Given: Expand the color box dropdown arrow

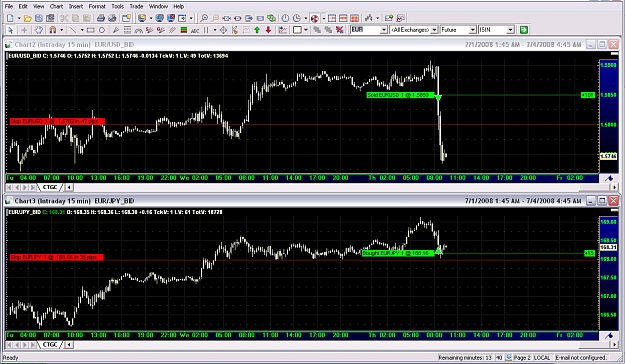Looking at the screenshot, I should [x=306, y=30].
